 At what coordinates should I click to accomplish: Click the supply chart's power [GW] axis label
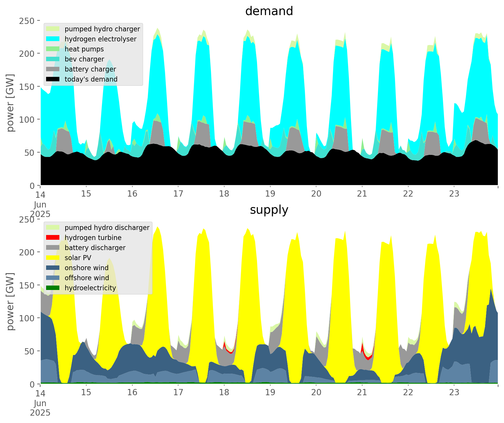point(10,302)
